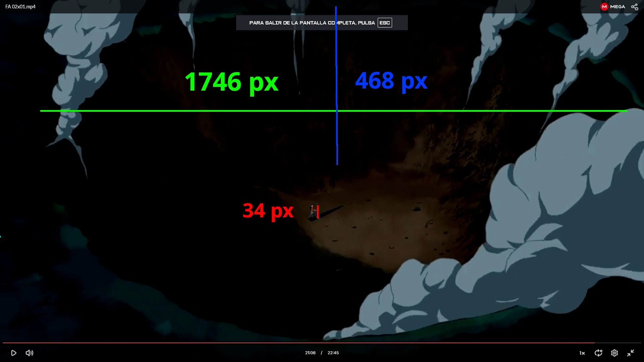644x362 pixels.
Task: Click the current time 21:06
Action: pos(310,353)
